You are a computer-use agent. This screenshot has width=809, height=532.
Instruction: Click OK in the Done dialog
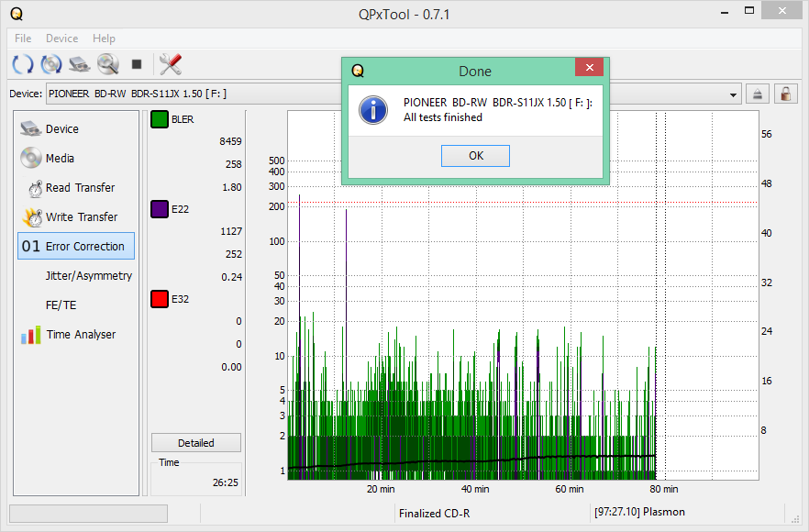tap(475, 156)
